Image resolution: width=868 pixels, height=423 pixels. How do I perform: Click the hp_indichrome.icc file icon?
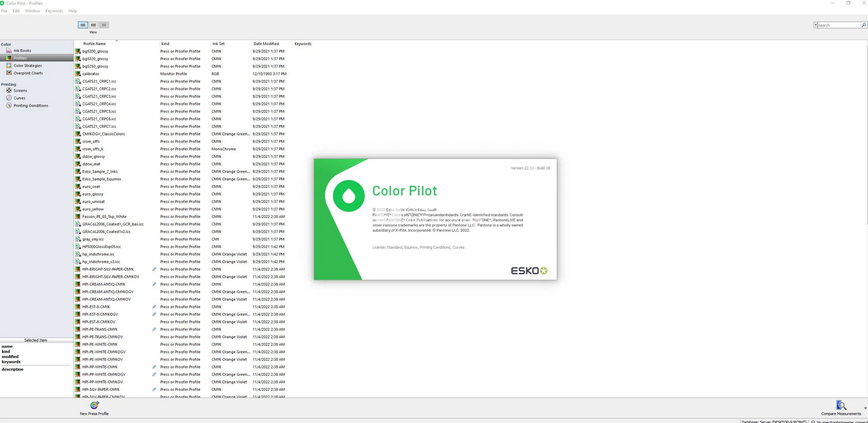[78, 254]
